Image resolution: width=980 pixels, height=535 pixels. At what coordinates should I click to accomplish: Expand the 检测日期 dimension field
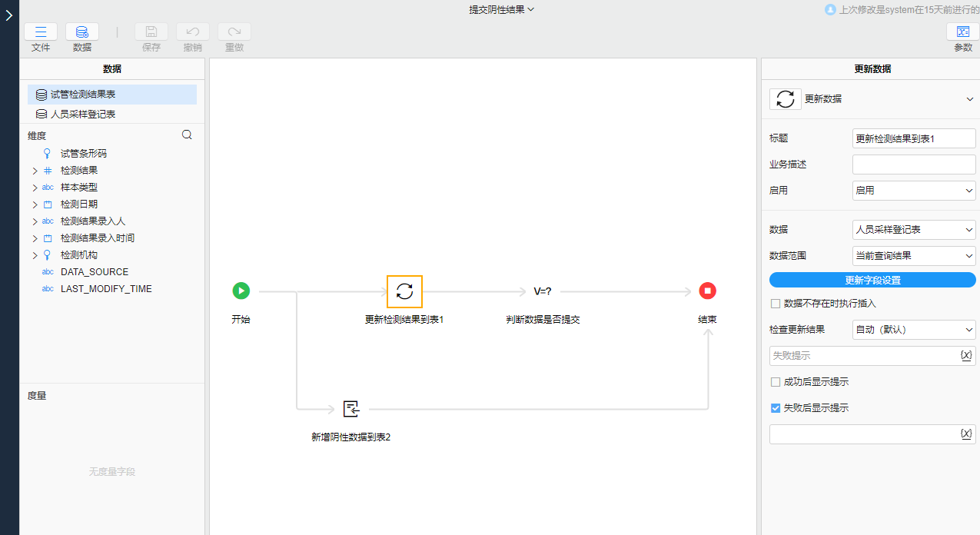tap(35, 204)
